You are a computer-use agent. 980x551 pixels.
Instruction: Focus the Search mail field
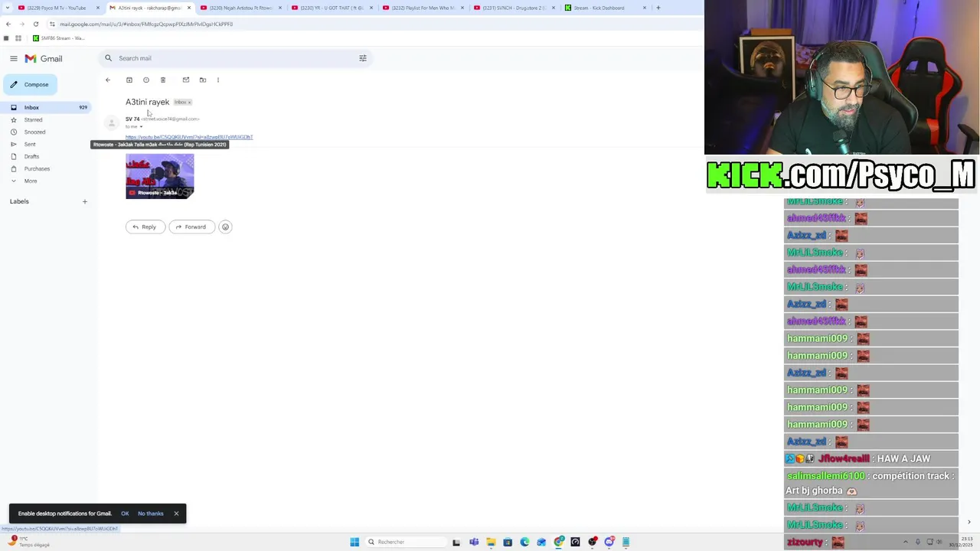coord(234,58)
